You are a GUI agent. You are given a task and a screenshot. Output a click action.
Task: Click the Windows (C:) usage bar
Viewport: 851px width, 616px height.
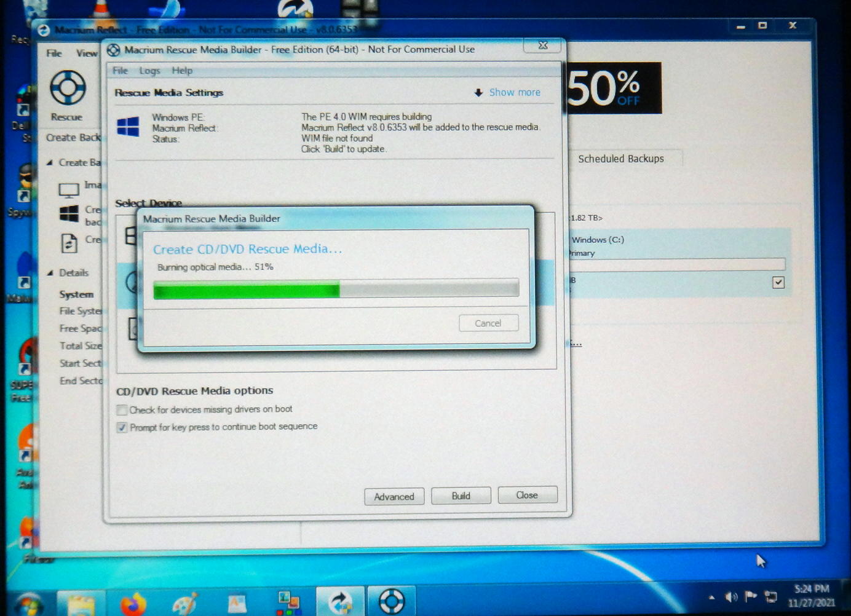678,264
